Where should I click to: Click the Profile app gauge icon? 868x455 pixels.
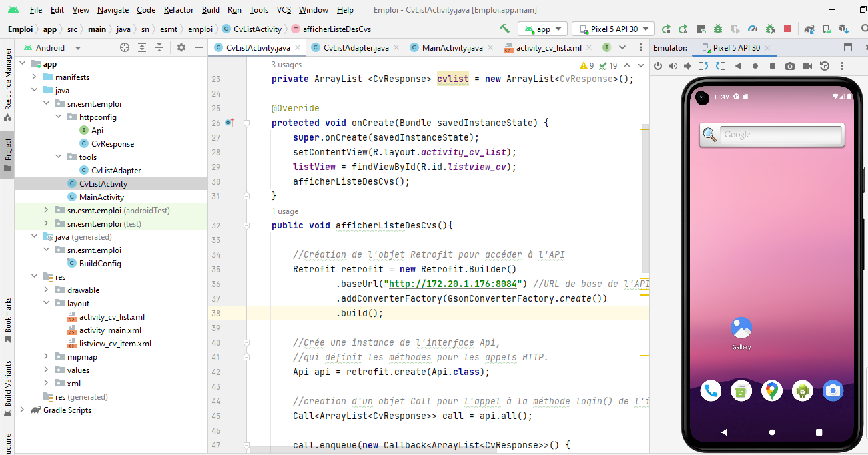pyautogui.click(x=753, y=29)
